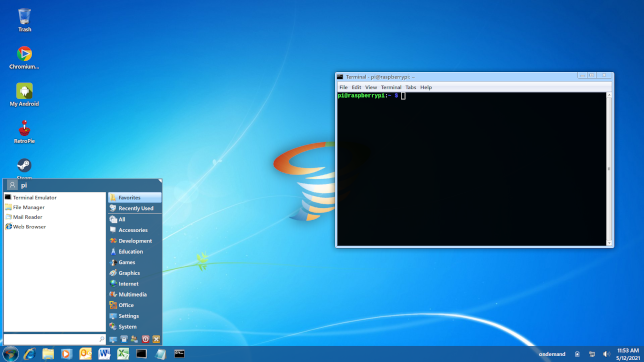
Task: Click the ondemand CPU governor indicator
Action: click(552, 354)
